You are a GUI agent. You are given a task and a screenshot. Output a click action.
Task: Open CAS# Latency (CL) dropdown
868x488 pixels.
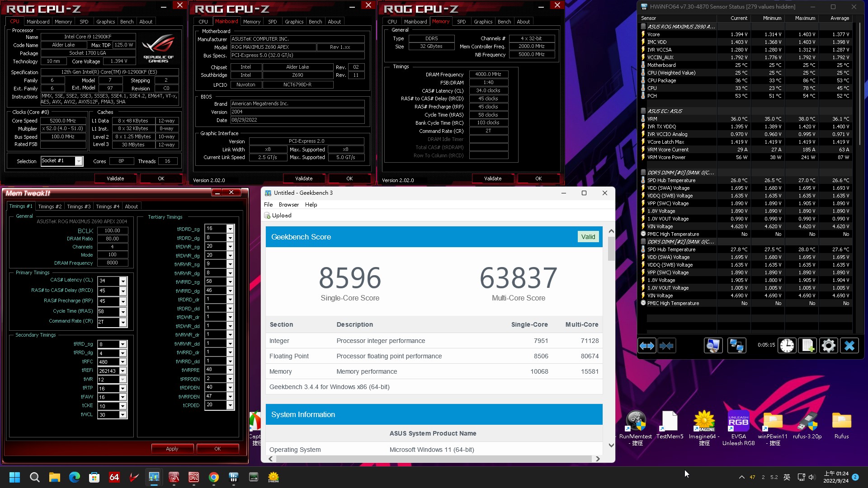pyautogui.click(x=123, y=281)
